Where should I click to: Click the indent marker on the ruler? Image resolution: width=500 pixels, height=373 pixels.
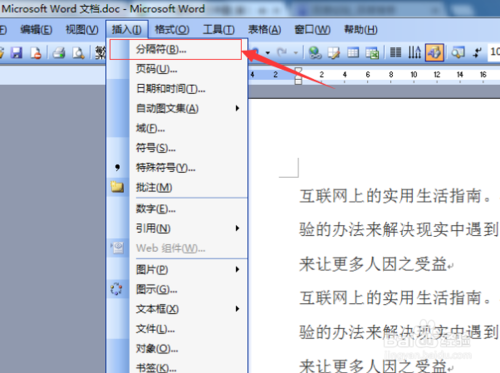pos(298,76)
